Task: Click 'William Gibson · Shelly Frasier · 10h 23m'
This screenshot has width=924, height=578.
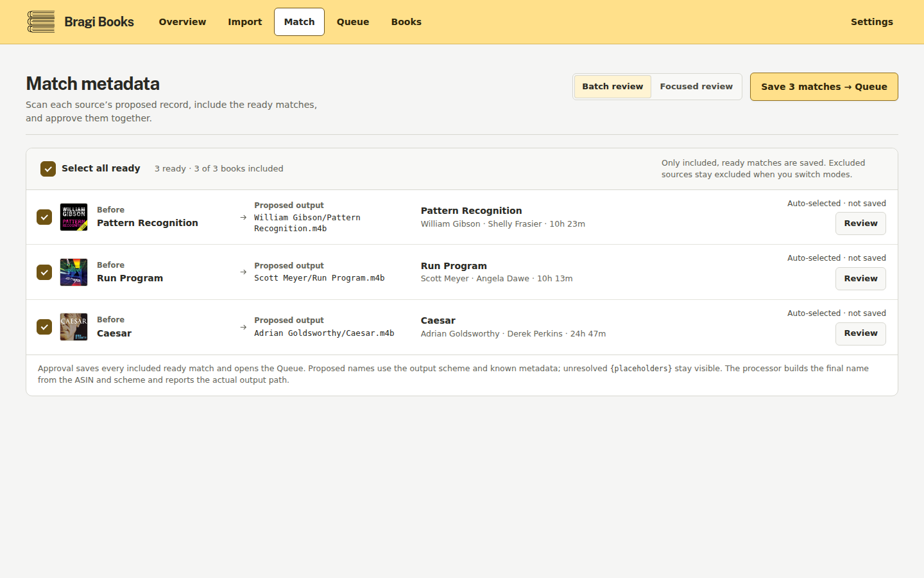Action: point(503,224)
